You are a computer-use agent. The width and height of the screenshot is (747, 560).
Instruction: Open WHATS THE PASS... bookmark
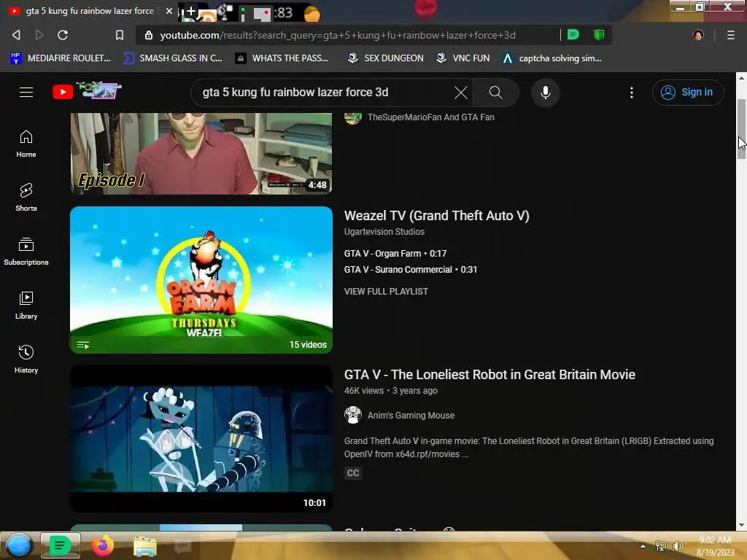[x=282, y=58]
